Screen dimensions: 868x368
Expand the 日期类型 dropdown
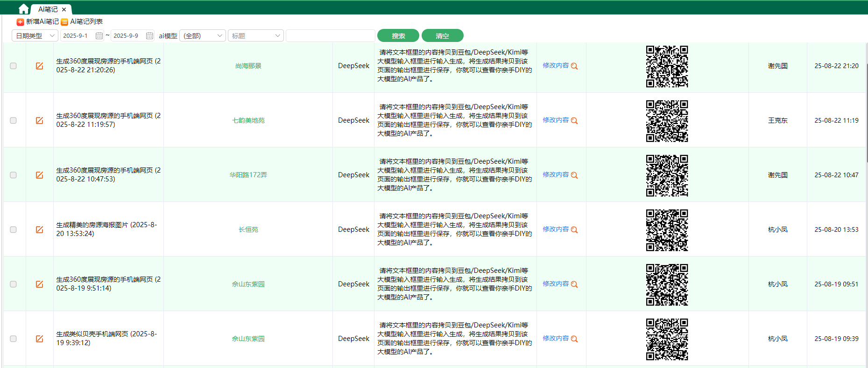[35, 36]
